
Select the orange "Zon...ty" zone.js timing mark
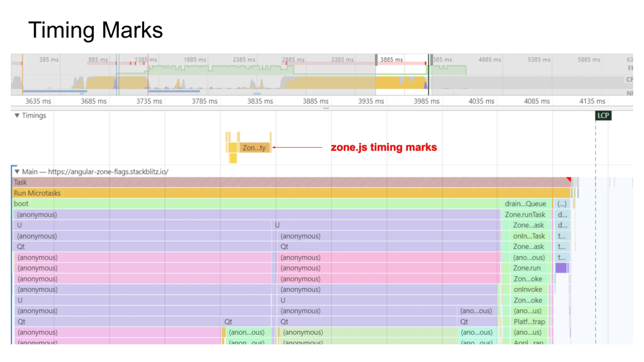[x=254, y=148]
